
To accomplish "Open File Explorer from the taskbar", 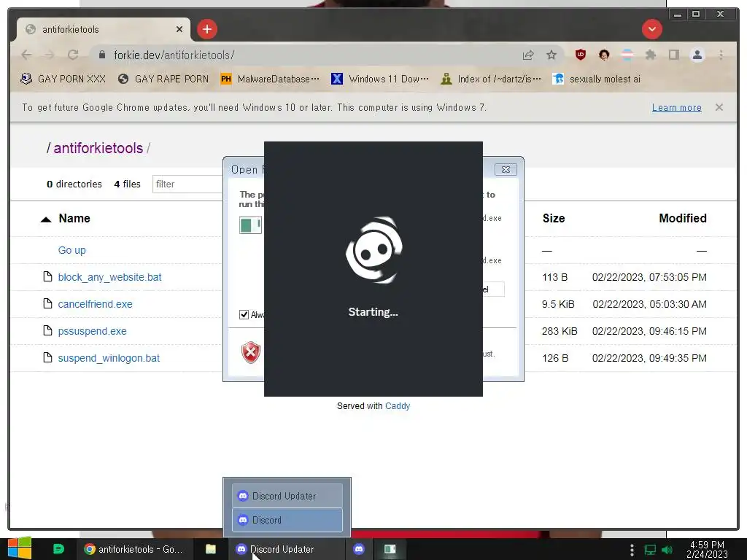I will [x=211, y=549].
